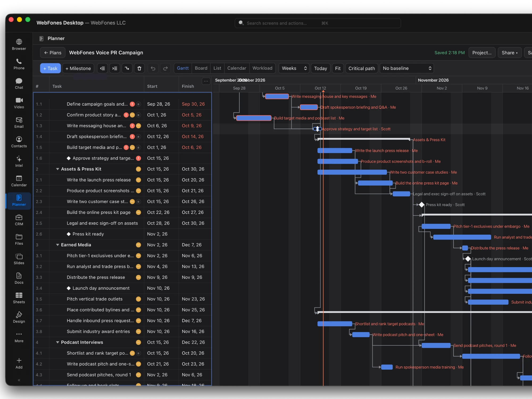This screenshot has height=399, width=532.
Task: Click the indent task toolbar icon
Action: tap(115, 68)
